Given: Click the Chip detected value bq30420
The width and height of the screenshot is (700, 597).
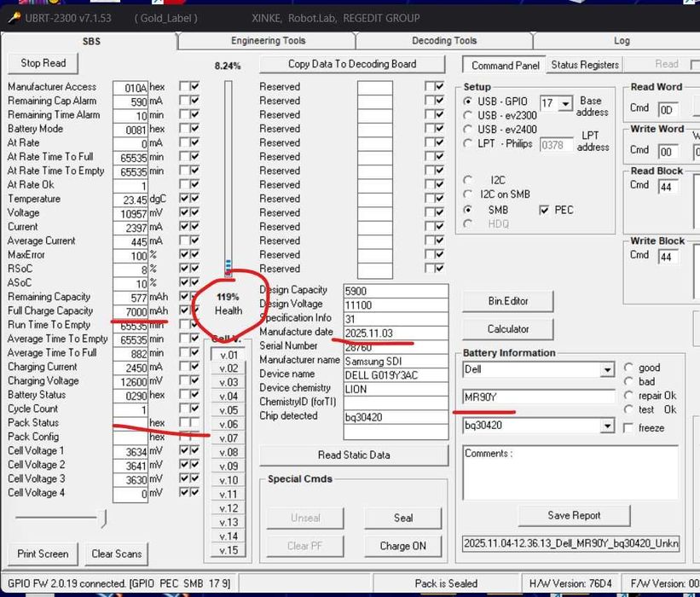Looking at the screenshot, I should (396, 418).
